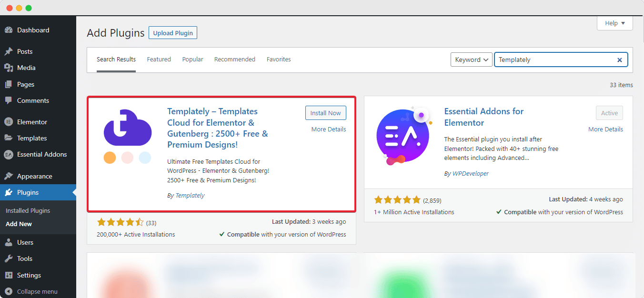Viewport: 644px width, 298px height.
Task: View More Details for Essential Addons
Action: [x=605, y=129]
